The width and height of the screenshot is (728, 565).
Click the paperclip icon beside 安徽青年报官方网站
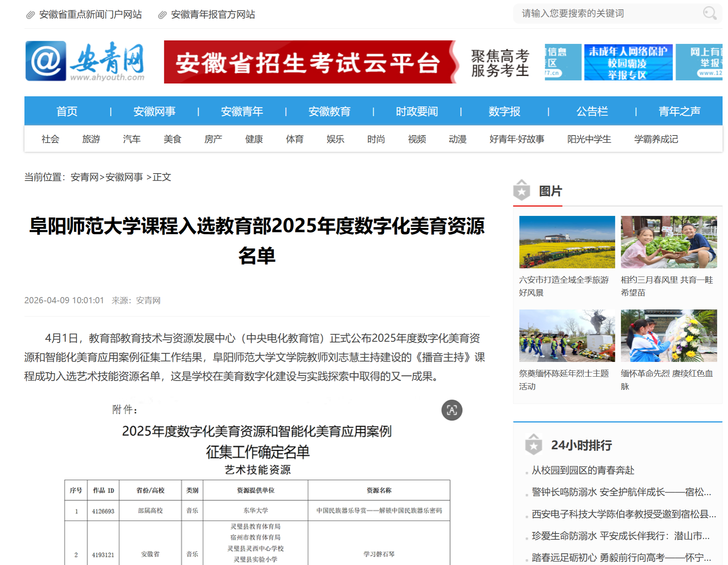162,15
